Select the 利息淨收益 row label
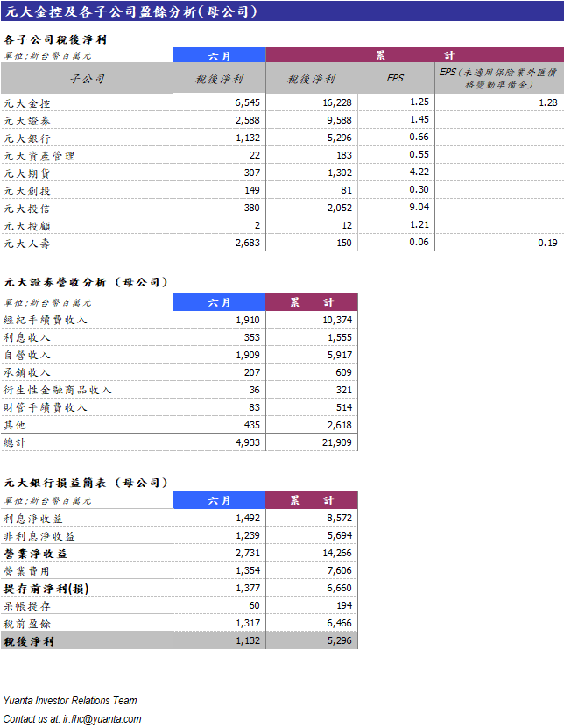Screen dimensions: 564x728 coord(33,519)
